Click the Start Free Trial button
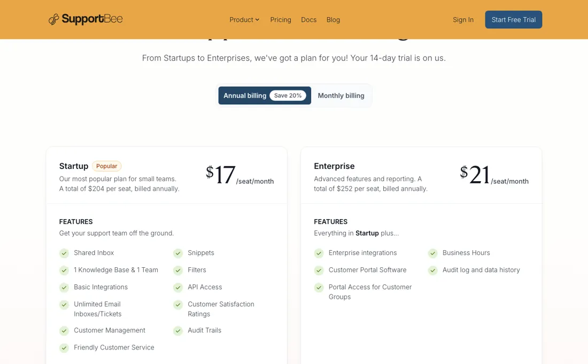Viewport: 588px width, 364px height. coord(513,19)
